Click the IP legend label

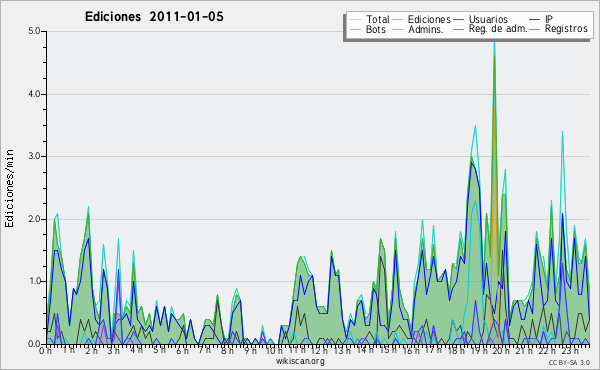click(549, 19)
